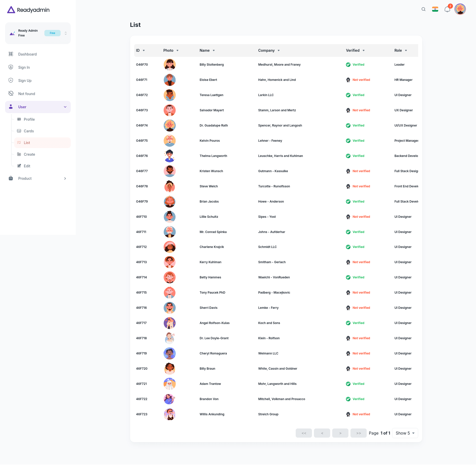Click the Create folder icon in sidebar
476x465 pixels.
click(x=19, y=154)
